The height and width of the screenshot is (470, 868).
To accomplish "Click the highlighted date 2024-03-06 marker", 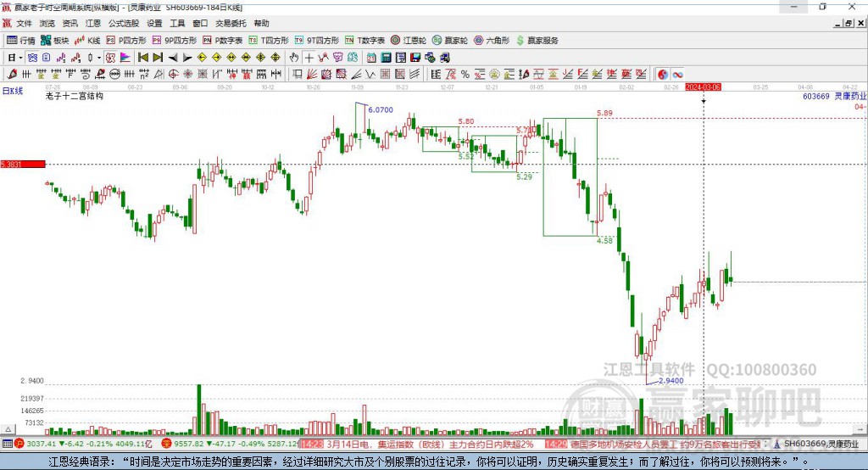I will [703, 87].
